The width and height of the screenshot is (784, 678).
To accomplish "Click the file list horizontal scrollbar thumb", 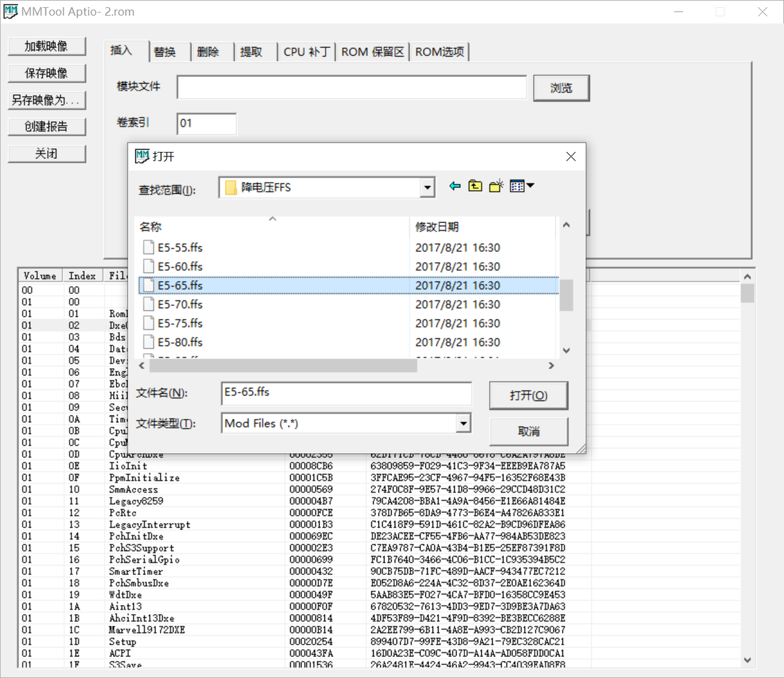I will 283,366.
